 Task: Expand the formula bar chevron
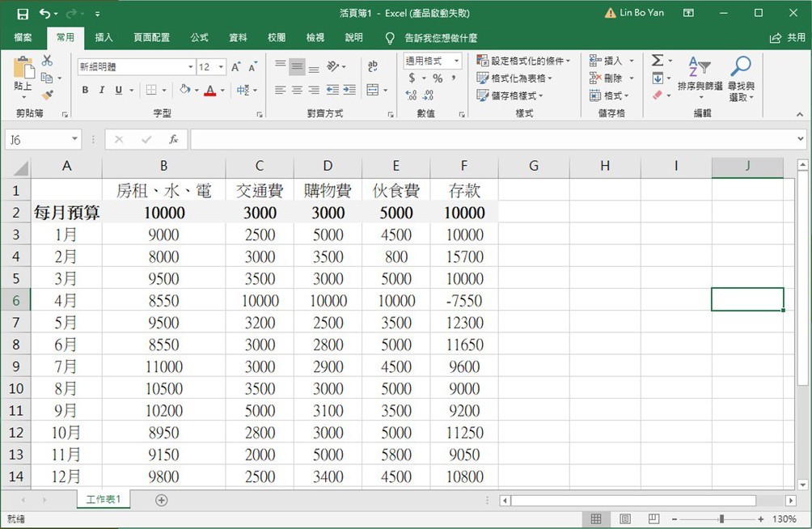coord(801,139)
